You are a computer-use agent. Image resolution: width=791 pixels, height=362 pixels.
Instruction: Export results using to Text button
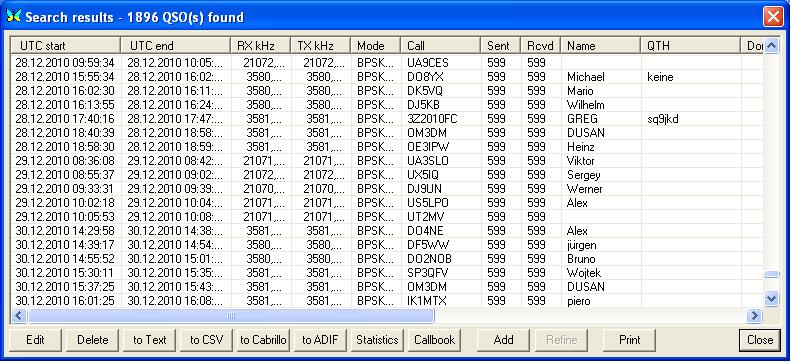(x=150, y=340)
